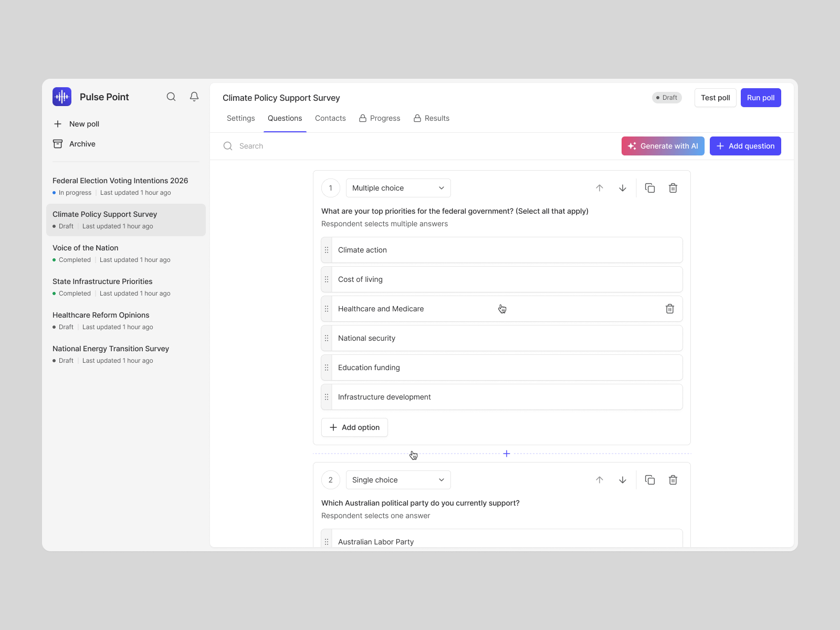Viewport: 840px width, 630px height.
Task: Insert question with plus between questions
Action: [507, 454]
